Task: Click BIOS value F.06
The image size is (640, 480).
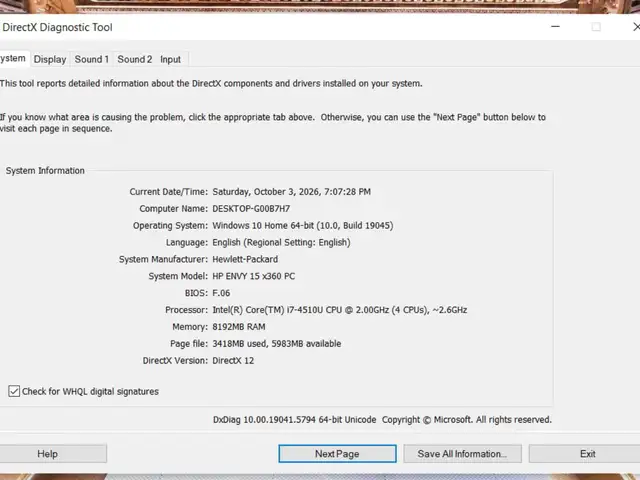Action: 221,293
